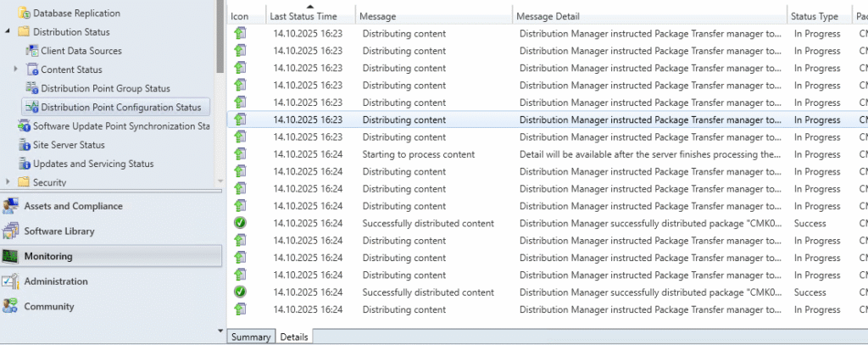Switch to the Summary tab

[x=250, y=337]
